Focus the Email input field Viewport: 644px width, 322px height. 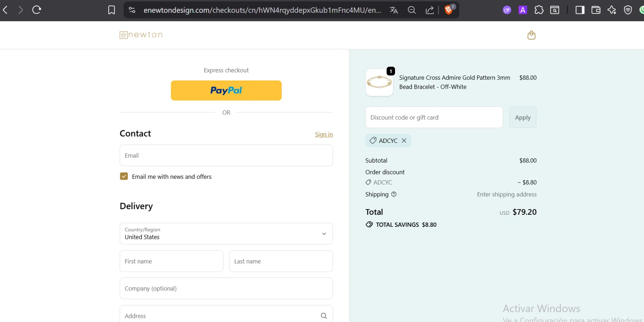click(226, 155)
